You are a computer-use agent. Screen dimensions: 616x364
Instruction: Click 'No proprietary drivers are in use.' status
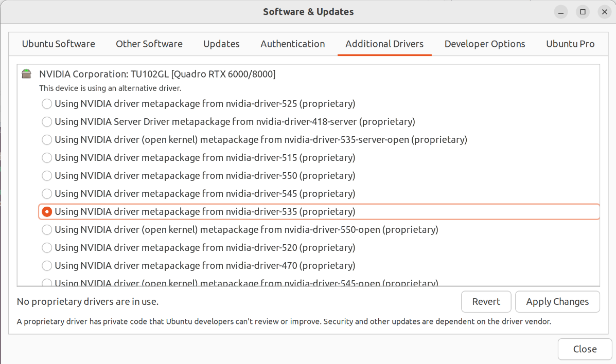87,302
